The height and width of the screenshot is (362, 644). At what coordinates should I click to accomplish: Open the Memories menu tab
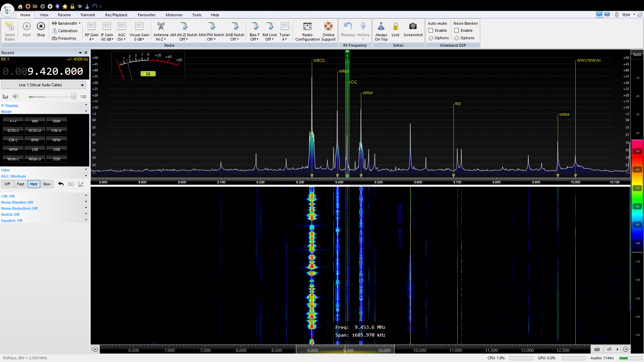pyautogui.click(x=174, y=15)
